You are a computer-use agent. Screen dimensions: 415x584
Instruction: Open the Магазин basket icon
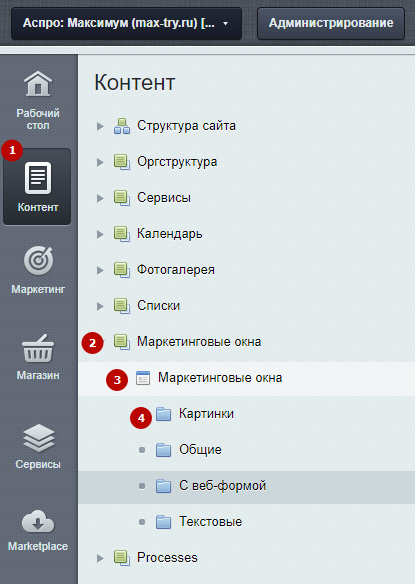click(x=38, y=348)
